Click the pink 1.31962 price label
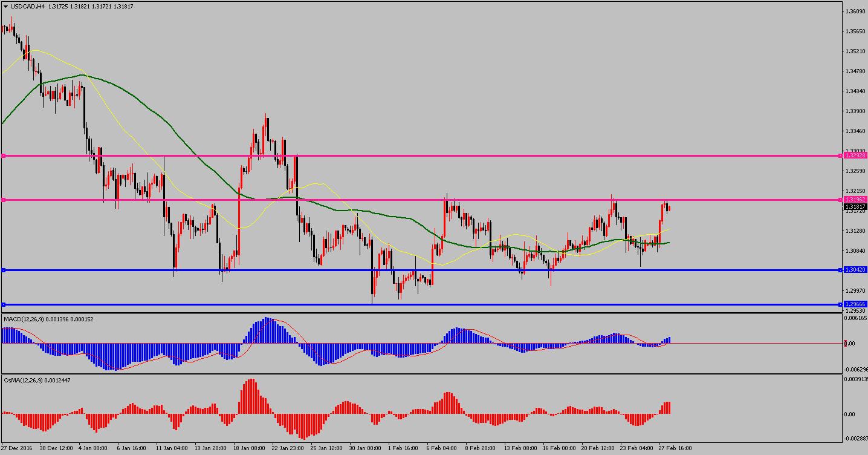The width and height of the screenshot is (868, 455). (x=855, y=200)
